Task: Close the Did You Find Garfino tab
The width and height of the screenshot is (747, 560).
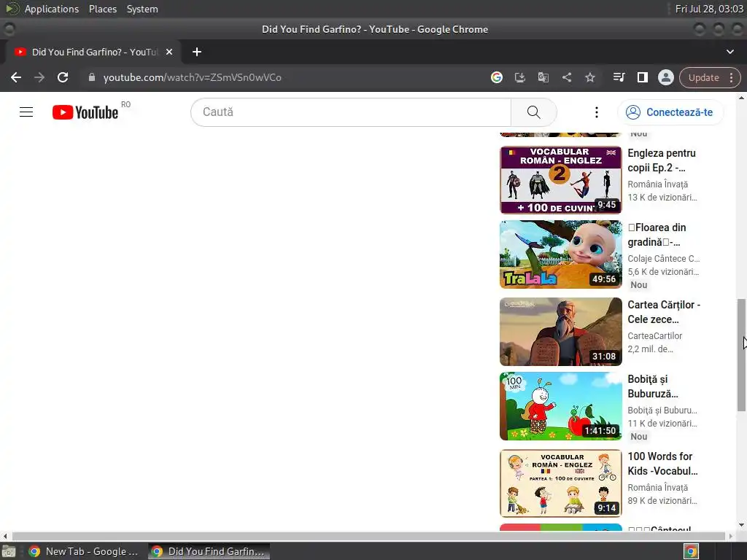Action: point(169,52)
